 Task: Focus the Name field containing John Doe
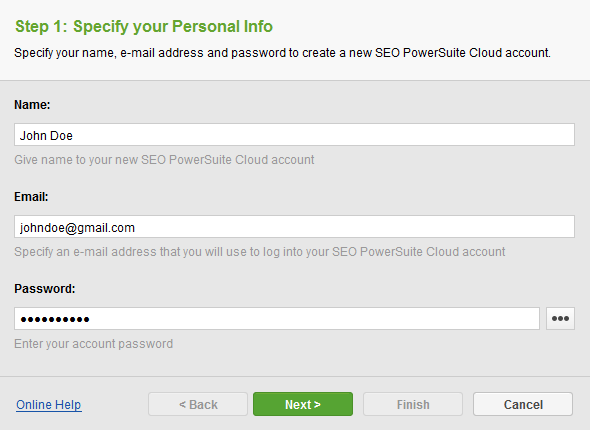(294, 134)
